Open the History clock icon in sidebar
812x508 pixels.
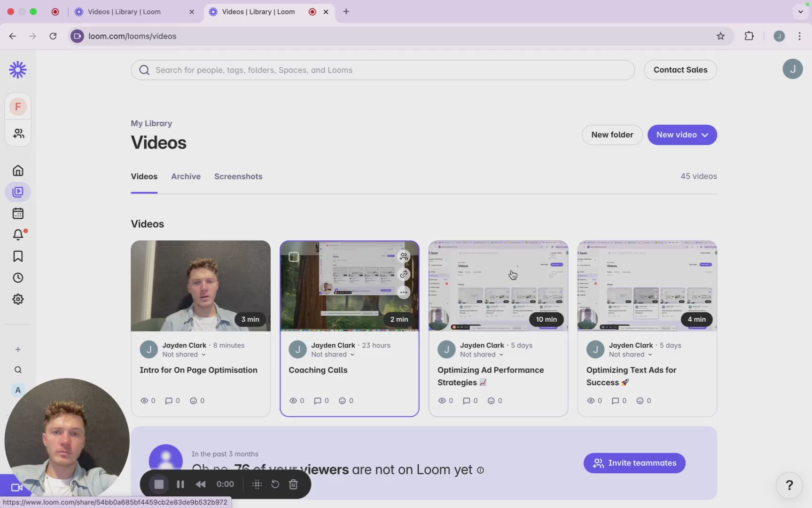[18, 278]
